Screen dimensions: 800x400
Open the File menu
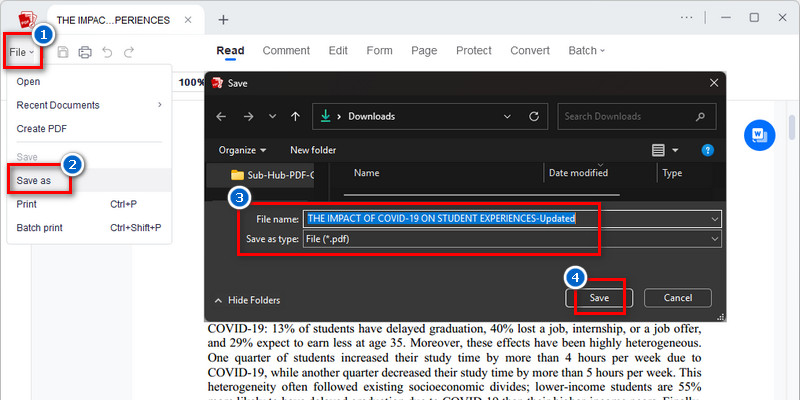pyautogui.click(x=21, y=52)
